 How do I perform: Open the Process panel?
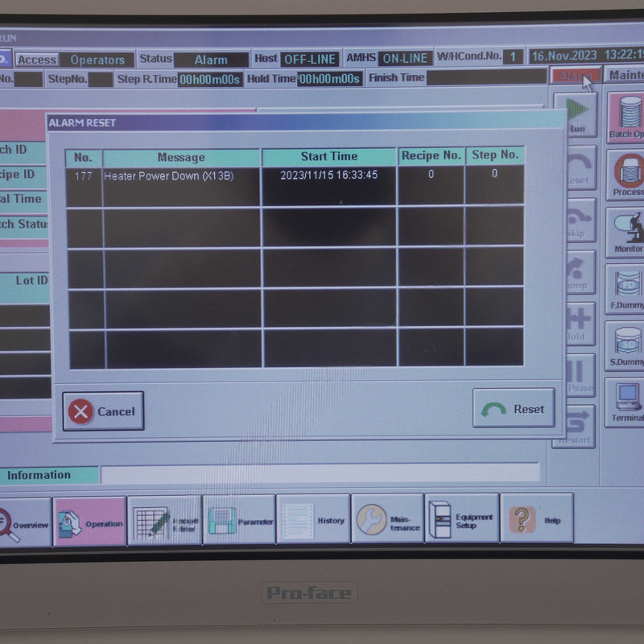coord(627,175)
